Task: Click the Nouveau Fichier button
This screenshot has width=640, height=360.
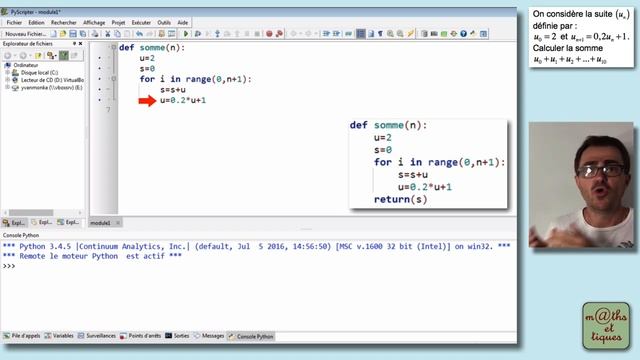Action: [25, 34]
